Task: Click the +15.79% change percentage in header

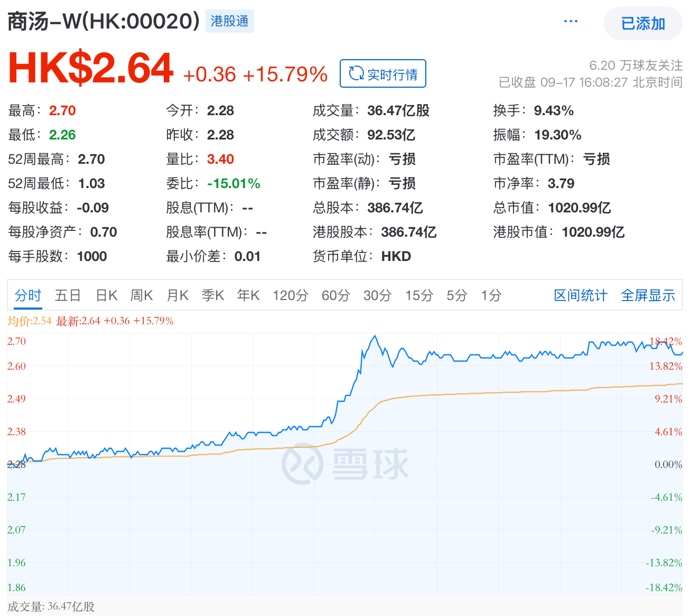Action: pyautogui.click(x=285, y=74)
